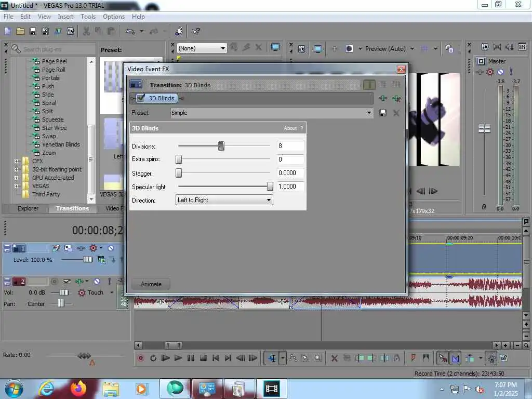Open the (None) dropdown in the trimmer
Viewport: 532px width, 399px height.
[202, 48]
